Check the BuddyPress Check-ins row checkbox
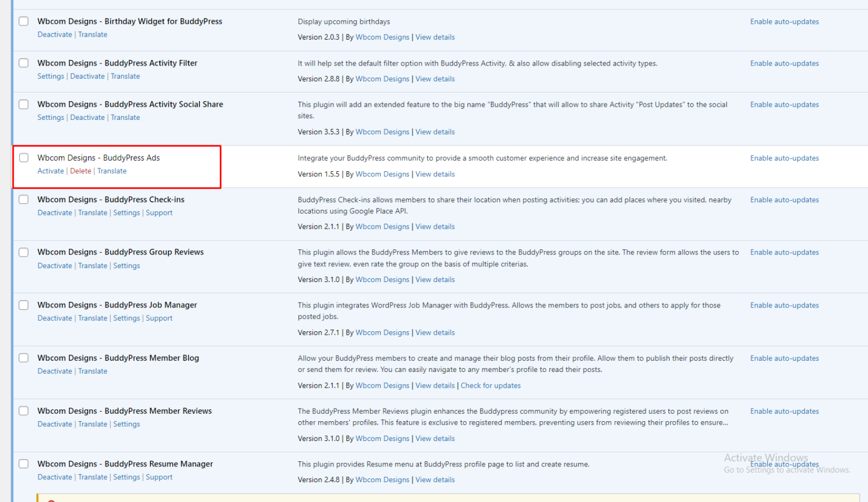The height and width of the screenshot is (502, 868). tap(23, 199)
